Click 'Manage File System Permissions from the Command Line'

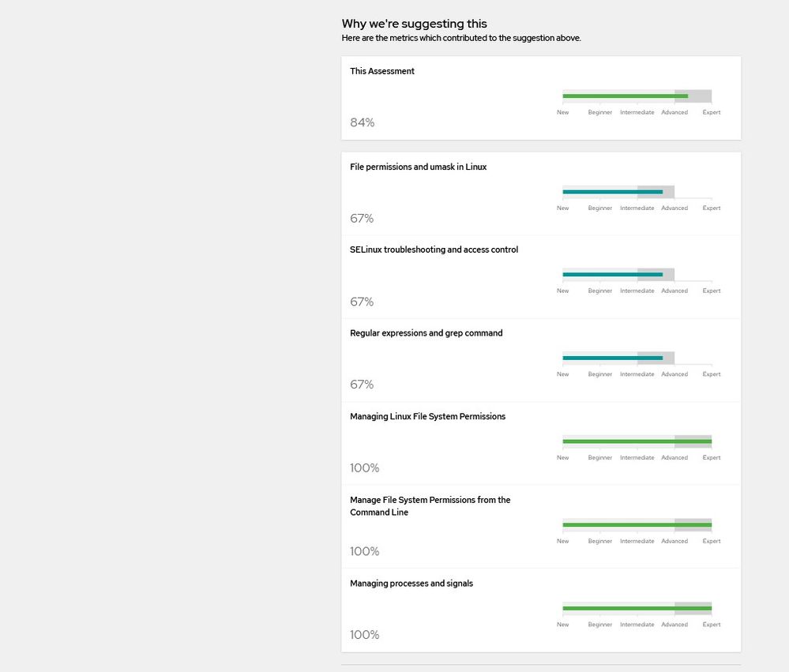pyautogui.click(x=430, y=506)
